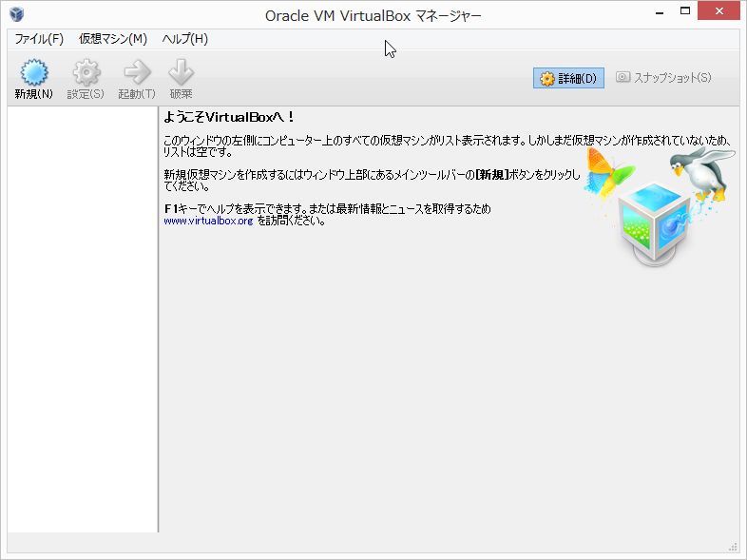
Task: Click the window resize grip corner
Action: tap(734, 546)
